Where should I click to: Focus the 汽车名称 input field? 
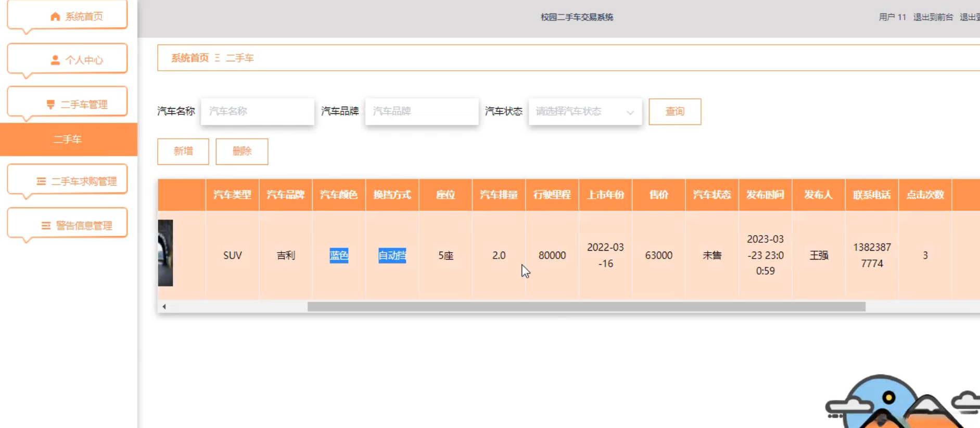pyautogui.click(x=258, y=111)
